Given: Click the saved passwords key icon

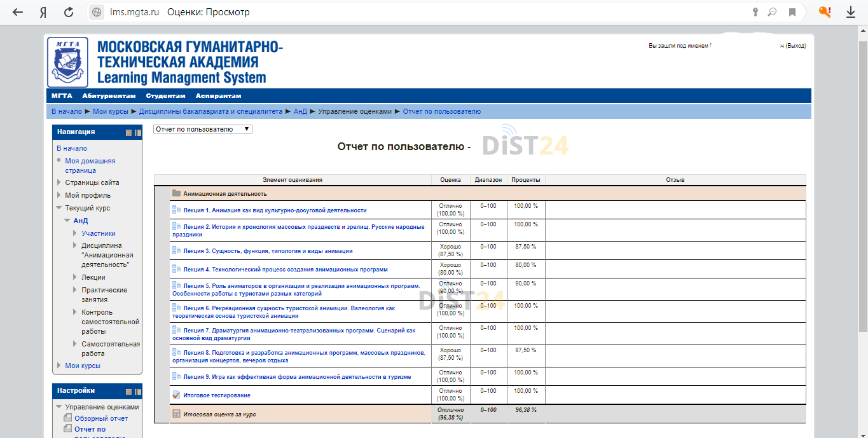Looking at the screenshot, I should click(755, 11).
